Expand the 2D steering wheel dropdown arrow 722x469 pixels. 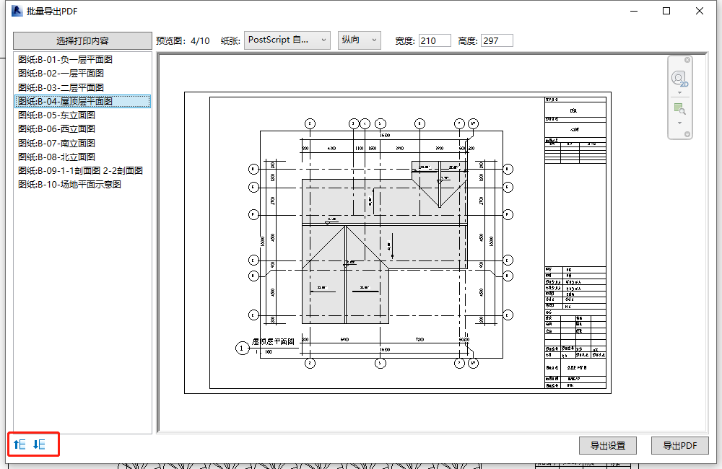pos(680,91)
